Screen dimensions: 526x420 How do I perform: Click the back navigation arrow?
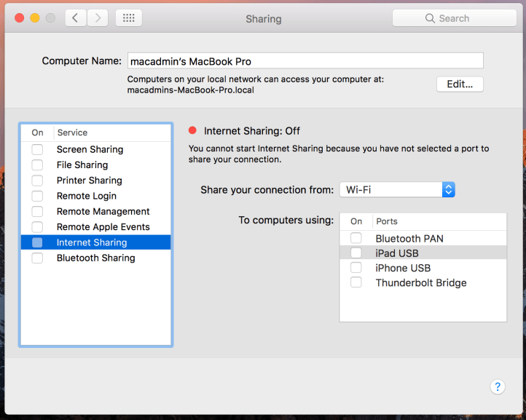coord(76,18)
